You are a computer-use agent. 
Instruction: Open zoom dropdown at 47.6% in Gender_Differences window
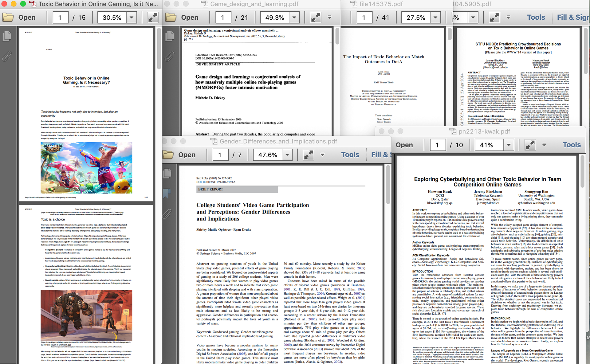click(x=287, y=155)
